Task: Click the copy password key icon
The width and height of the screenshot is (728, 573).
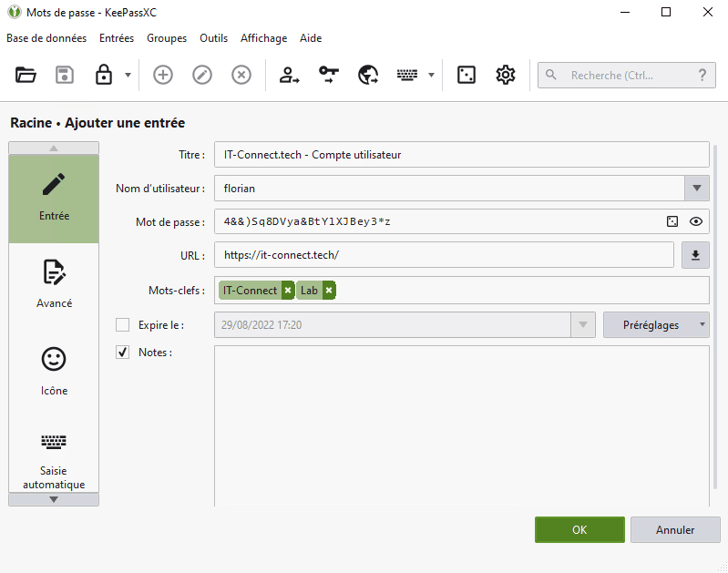Action: pos(329,76)
